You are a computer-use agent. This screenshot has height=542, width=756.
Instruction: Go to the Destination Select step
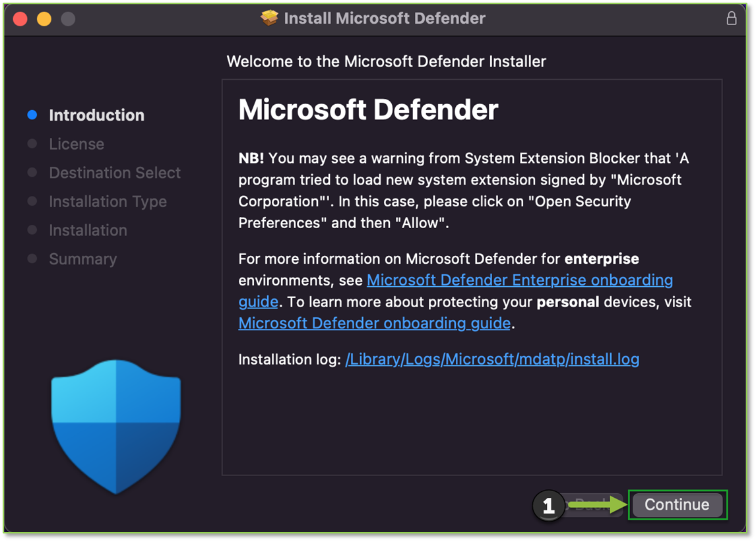coord(115,173)
